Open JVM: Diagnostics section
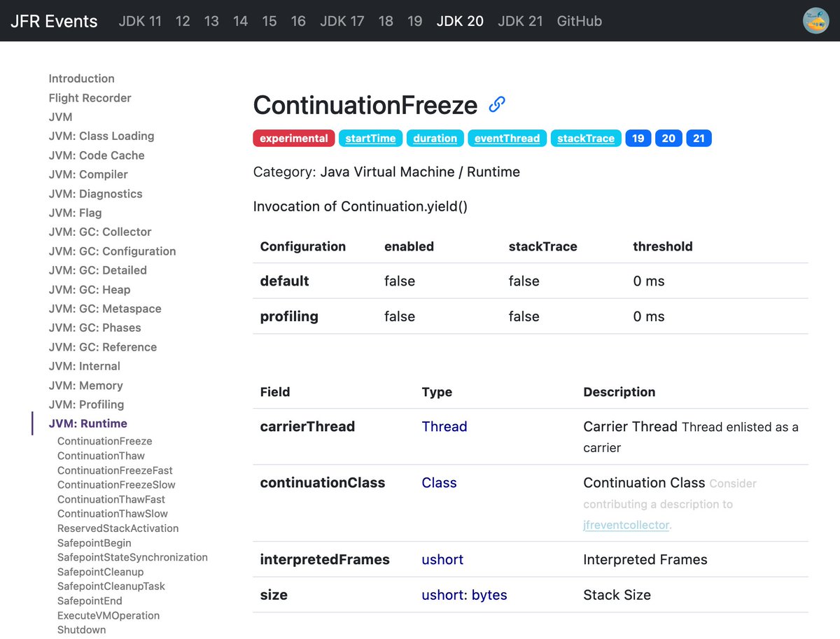This screenshot has height=639, width=840. (96, 194)
